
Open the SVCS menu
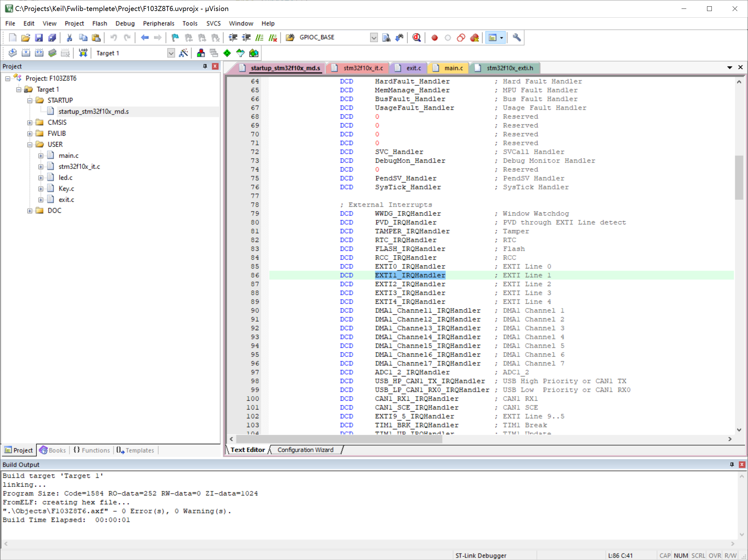[x=213, y=23]
